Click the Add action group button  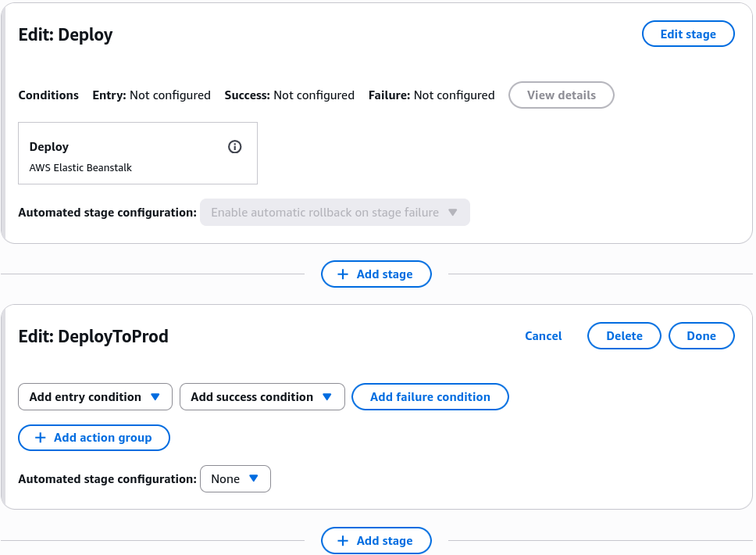(94, 438)
